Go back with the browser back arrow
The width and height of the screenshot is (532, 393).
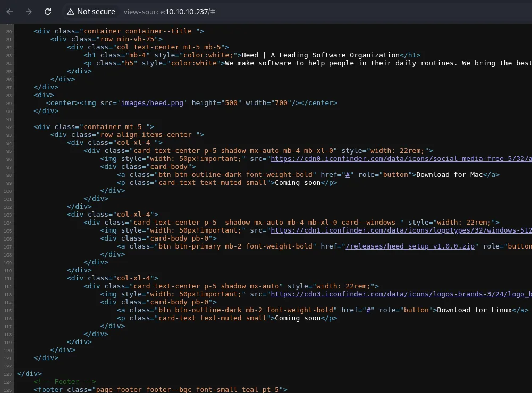[10, 12]
